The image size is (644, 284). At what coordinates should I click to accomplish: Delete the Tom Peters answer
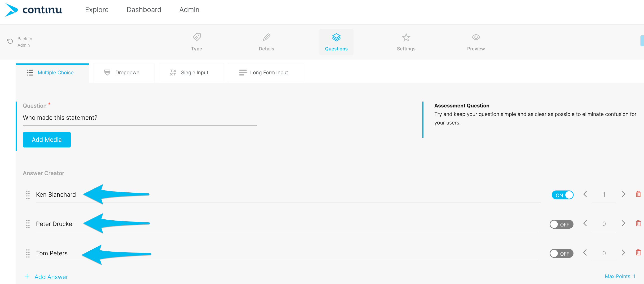tap(638, 253)
